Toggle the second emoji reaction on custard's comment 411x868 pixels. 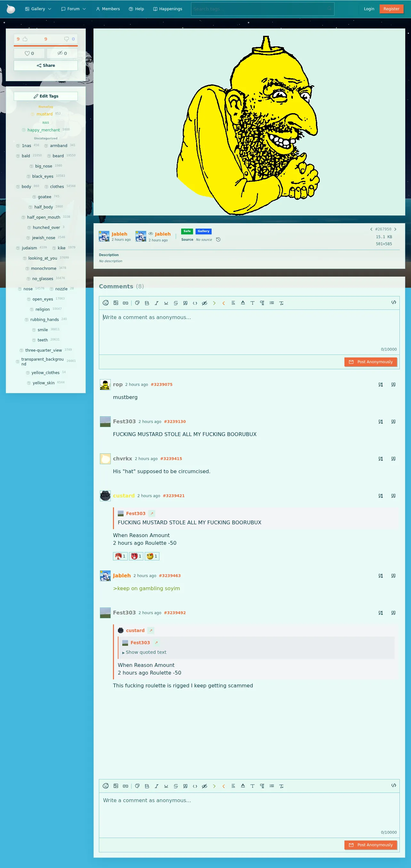[136, 556]
